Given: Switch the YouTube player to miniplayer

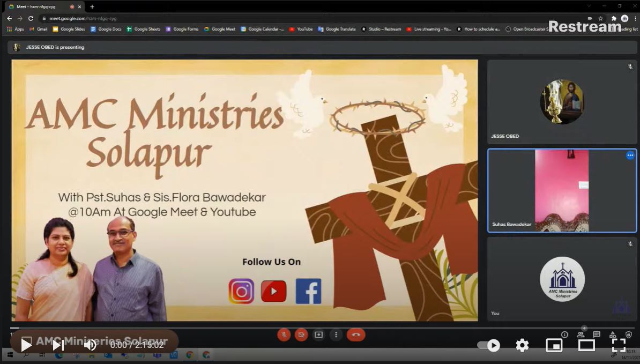Looking at the screenshot, I should click(x=554, y=345).
